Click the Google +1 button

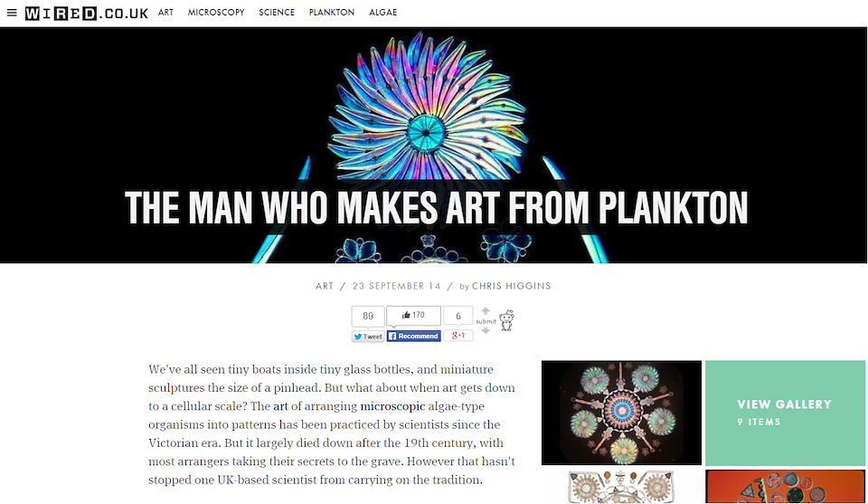point(458,336)
